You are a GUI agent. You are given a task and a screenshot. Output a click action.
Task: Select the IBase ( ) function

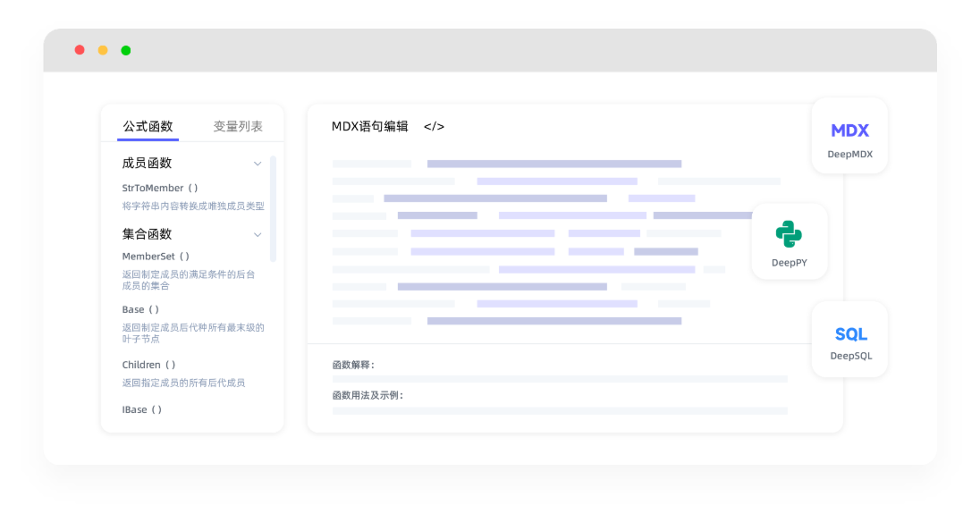coord(142,409)
